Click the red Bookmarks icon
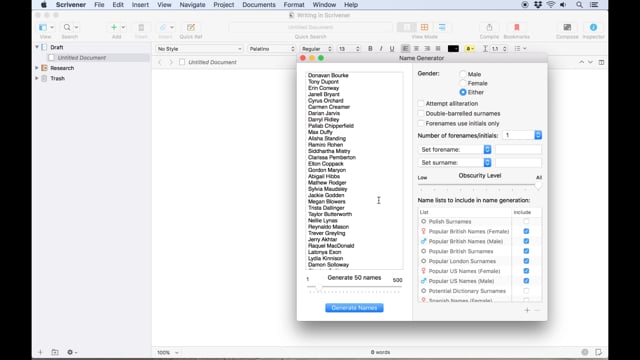 click(x=517, y=27)
